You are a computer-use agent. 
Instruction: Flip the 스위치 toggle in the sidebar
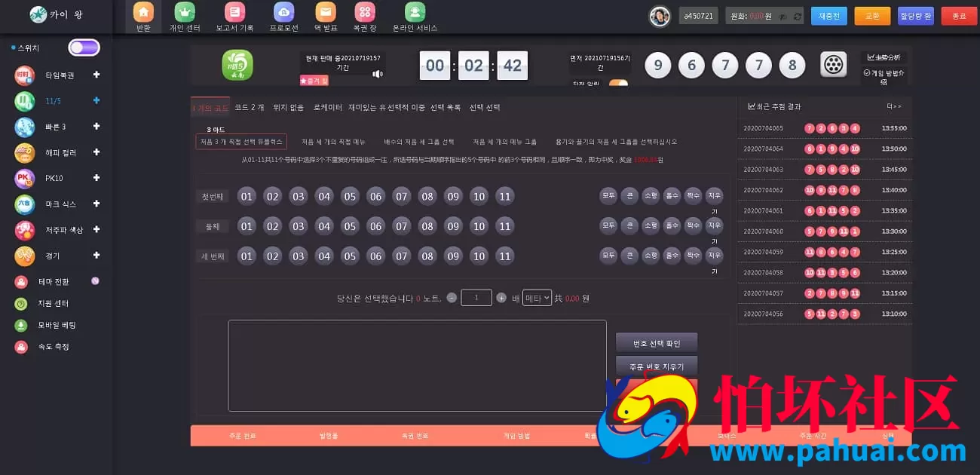pyautogui.click(x=84, y=47)
